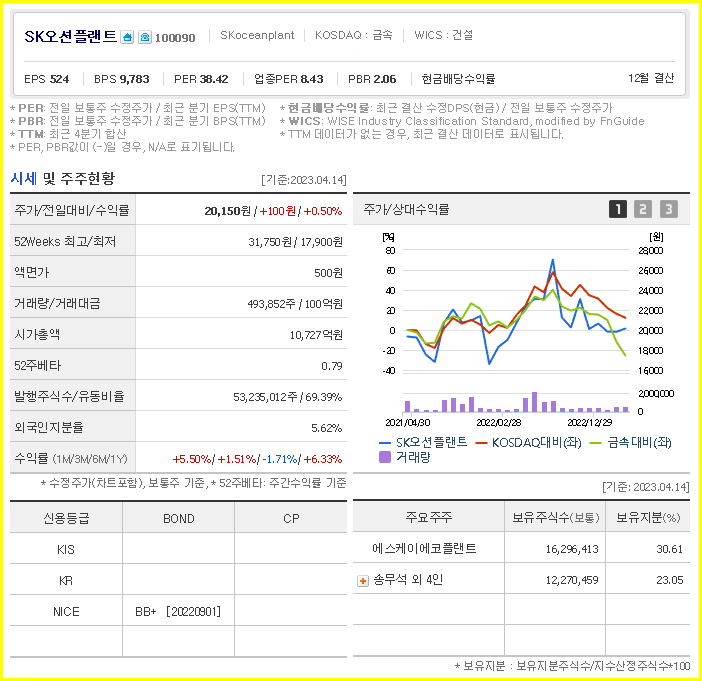Click the SKoceanplant English name
This screenshot has width=702, height=681.
(257, 35)
